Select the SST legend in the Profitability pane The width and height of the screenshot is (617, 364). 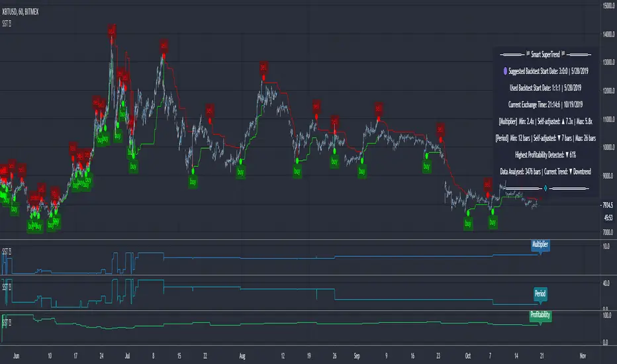tap(7, 323)
